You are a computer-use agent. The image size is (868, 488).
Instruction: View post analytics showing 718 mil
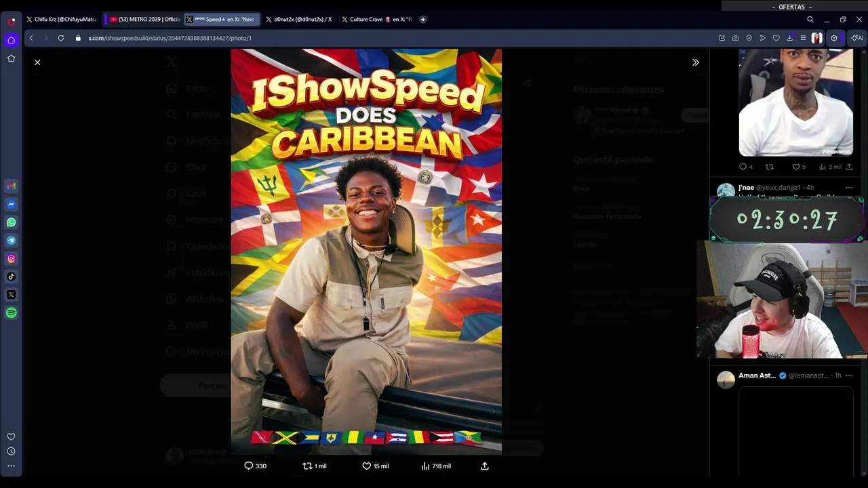pyautogui.click(x=436, y=466)
